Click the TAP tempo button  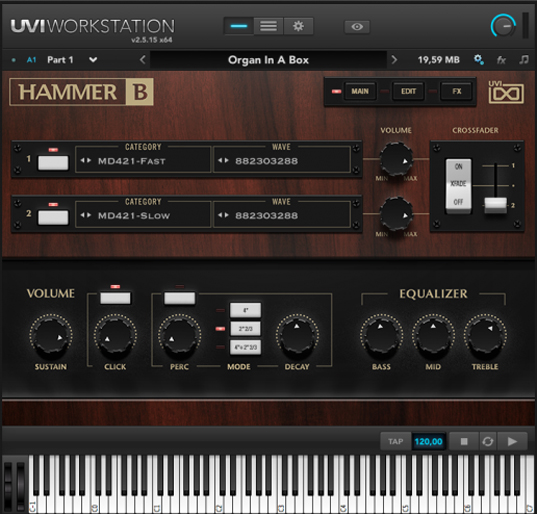coord(396,441)
